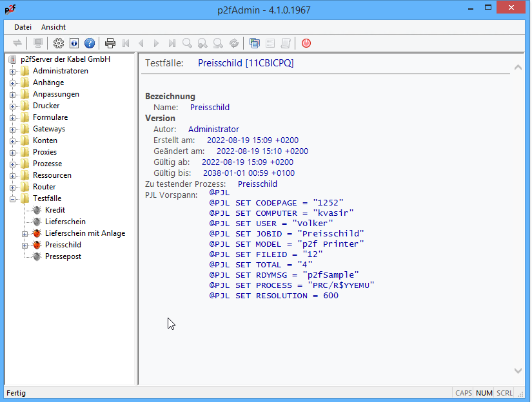Viewport: 532px width, 402px height.
Task: Expand the Proxies folder node
Action: pos(12,153)
